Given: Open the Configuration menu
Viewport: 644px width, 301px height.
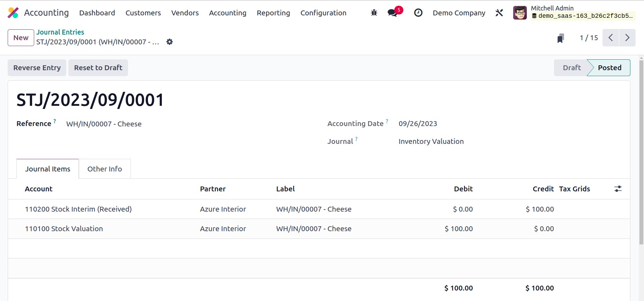Looking at the screenshot, I should 323,13.
